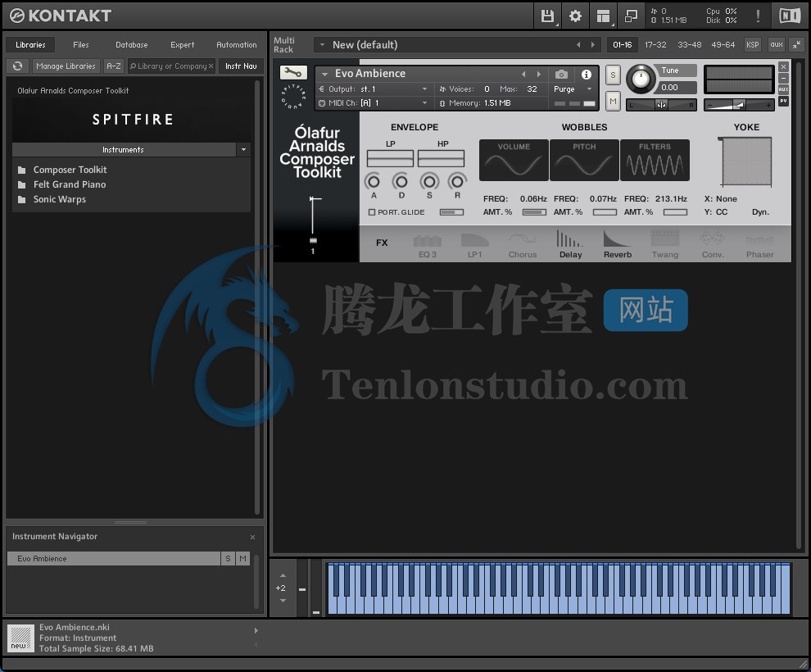
Task: Select the 33-48 rack page
Action: [690, 44]
